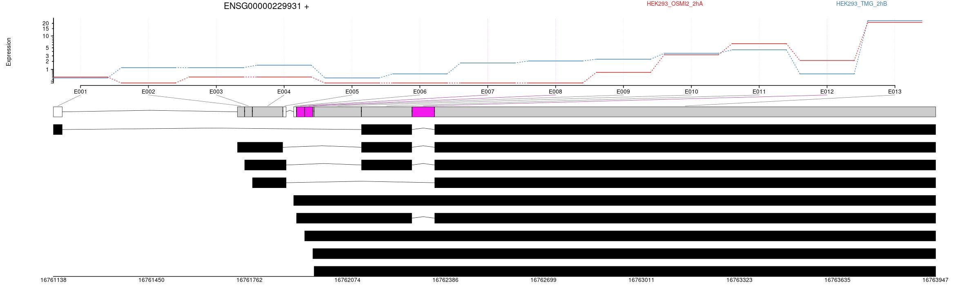Screen dimensions: 980x286
Task: Click genomic coordinate 16761138
Action: pos(53,280)
